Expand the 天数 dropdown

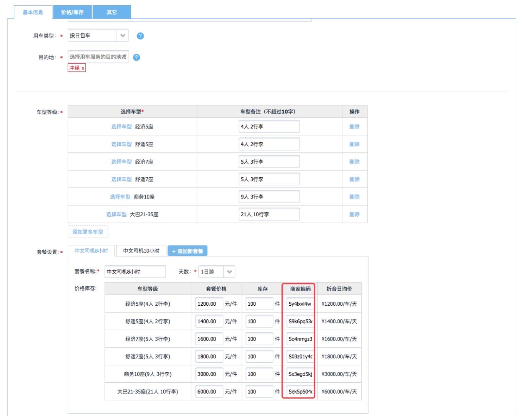click(x=229, y=272)
